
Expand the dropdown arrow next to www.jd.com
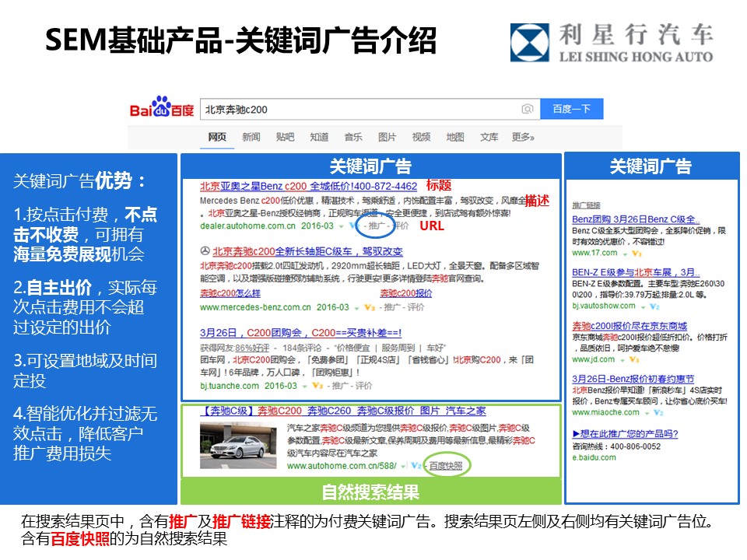pyautogui.click(x=622, y=359)
